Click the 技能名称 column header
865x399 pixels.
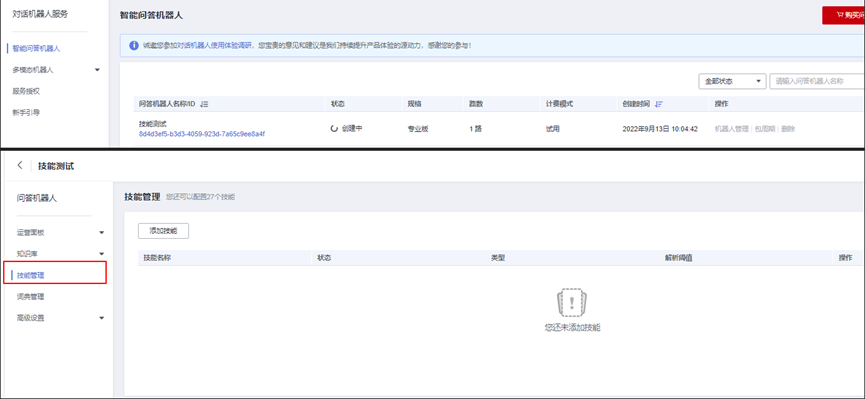[x=157, y=258]
